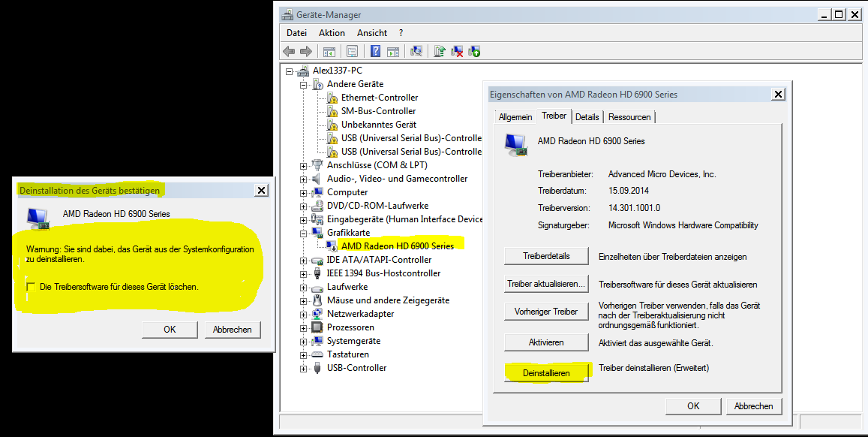Expand the Laufwerke category
This screenshot has height=437, width=868.
303,288
